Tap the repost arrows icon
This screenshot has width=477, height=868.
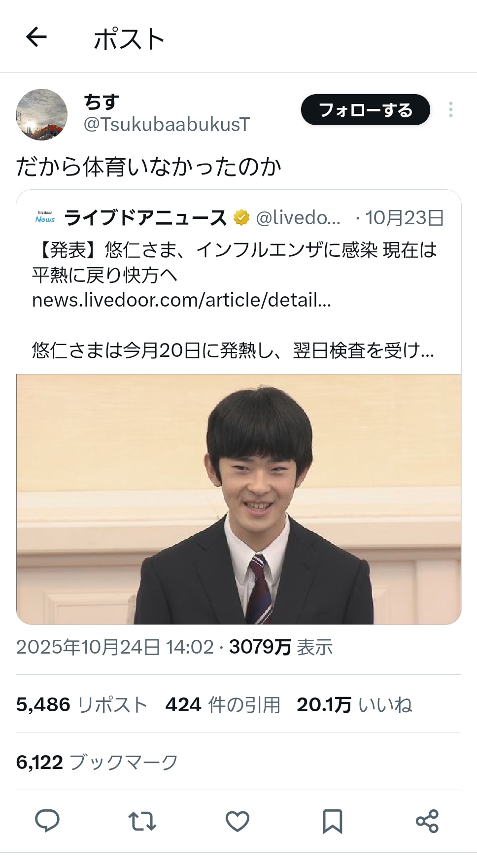tap(142, 821)
